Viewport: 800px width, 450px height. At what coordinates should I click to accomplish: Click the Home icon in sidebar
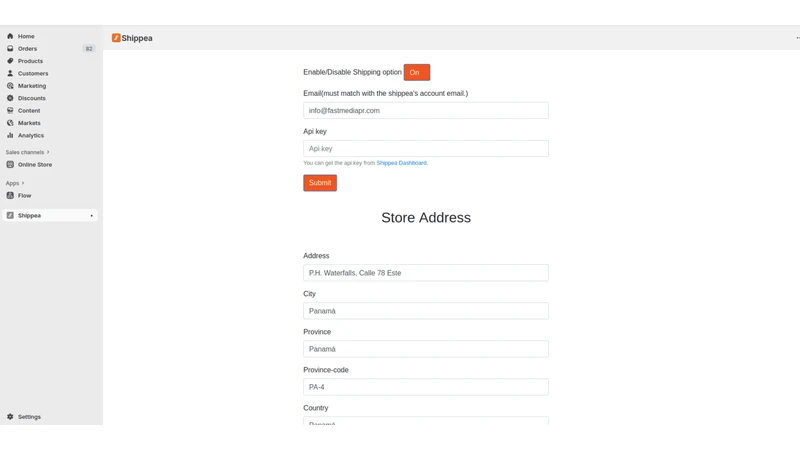(x=10, y=36)
